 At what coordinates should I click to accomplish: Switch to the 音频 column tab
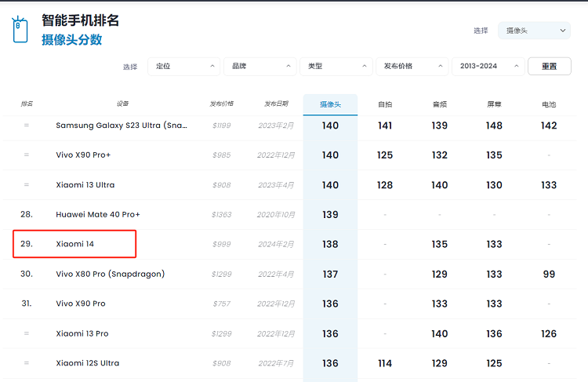440,104
